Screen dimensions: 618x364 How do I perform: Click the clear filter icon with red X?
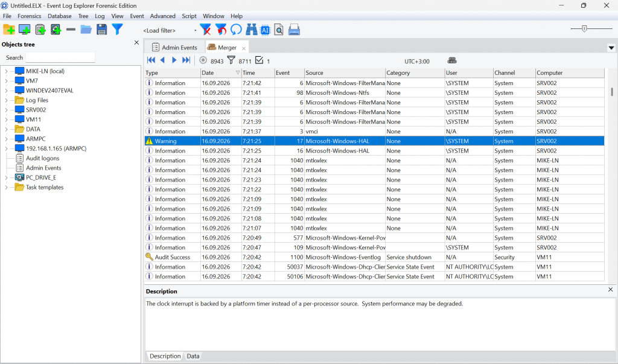(205, 30)
